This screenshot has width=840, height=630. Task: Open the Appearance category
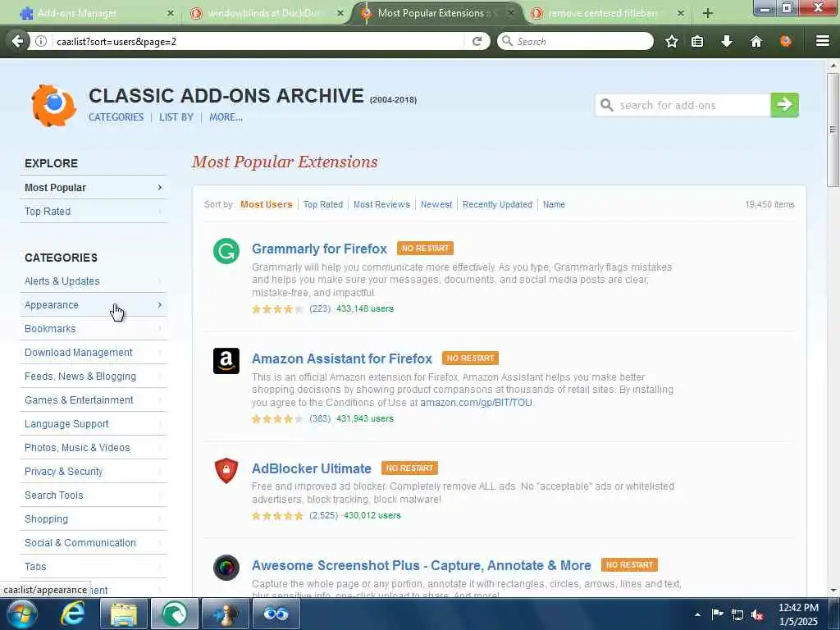tap(94, 305)
